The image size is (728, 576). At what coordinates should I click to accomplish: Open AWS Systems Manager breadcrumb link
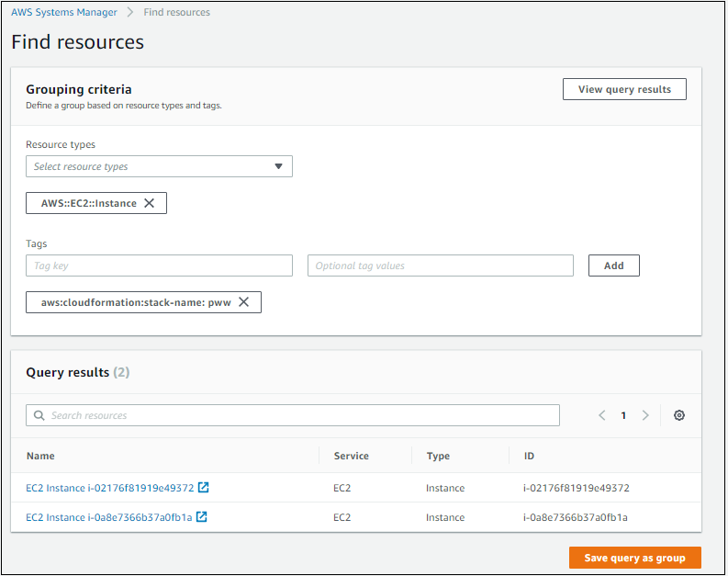[x=64, y=13]
